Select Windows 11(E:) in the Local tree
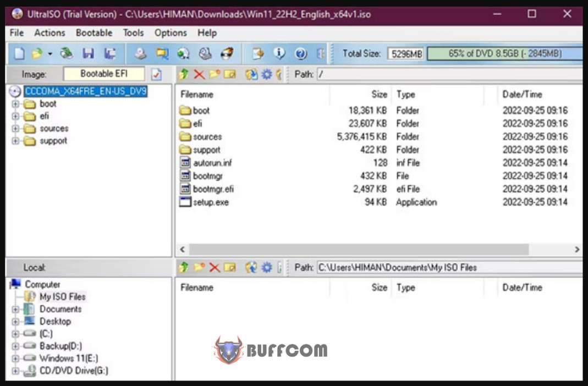The image size is (588, 386). tap(69, 359)
